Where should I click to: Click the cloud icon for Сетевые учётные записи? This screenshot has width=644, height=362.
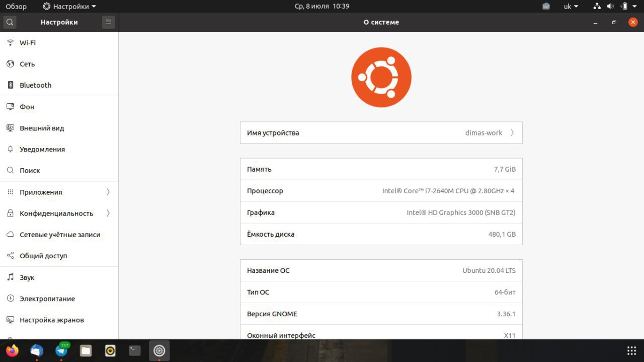click(10, 235)
